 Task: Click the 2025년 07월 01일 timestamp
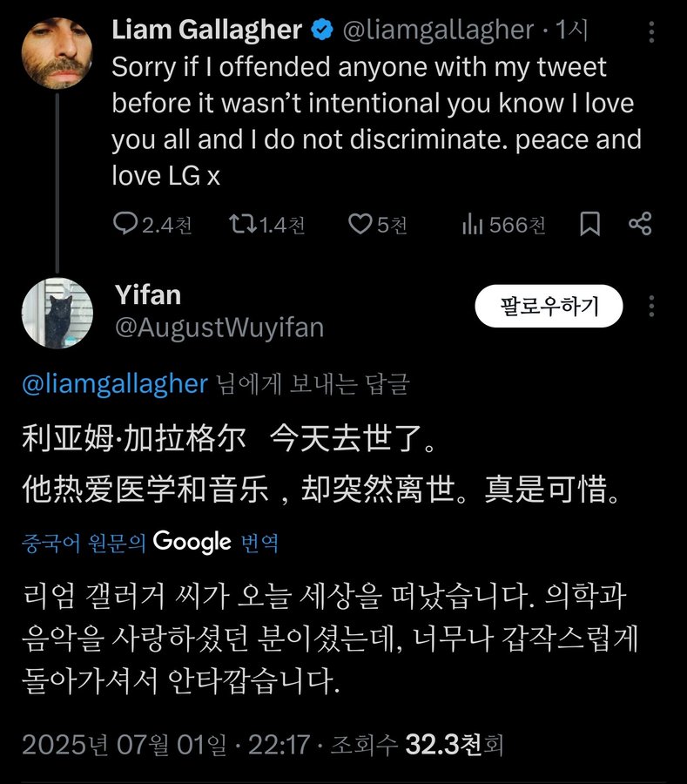[124, 745]
